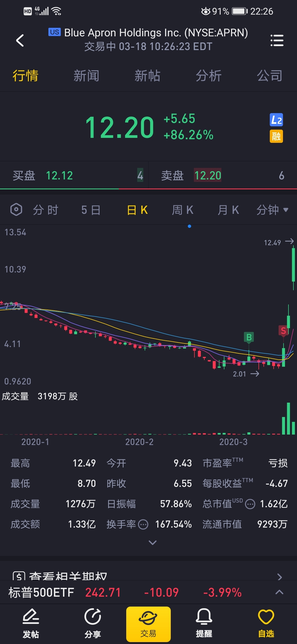Tap the 最低 8.70 value
Screen dimensions: 297x644
click(87, 484)
